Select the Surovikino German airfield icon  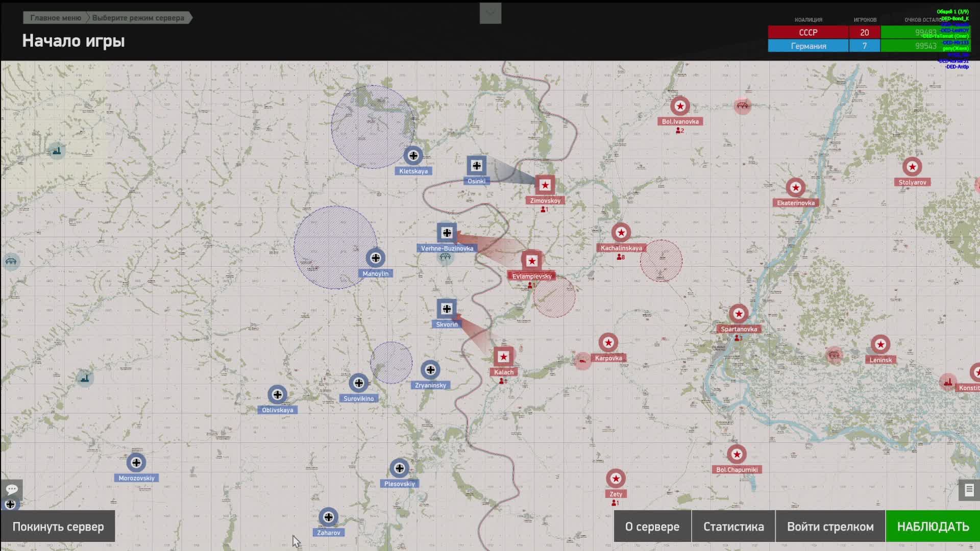tap(358, 383)
